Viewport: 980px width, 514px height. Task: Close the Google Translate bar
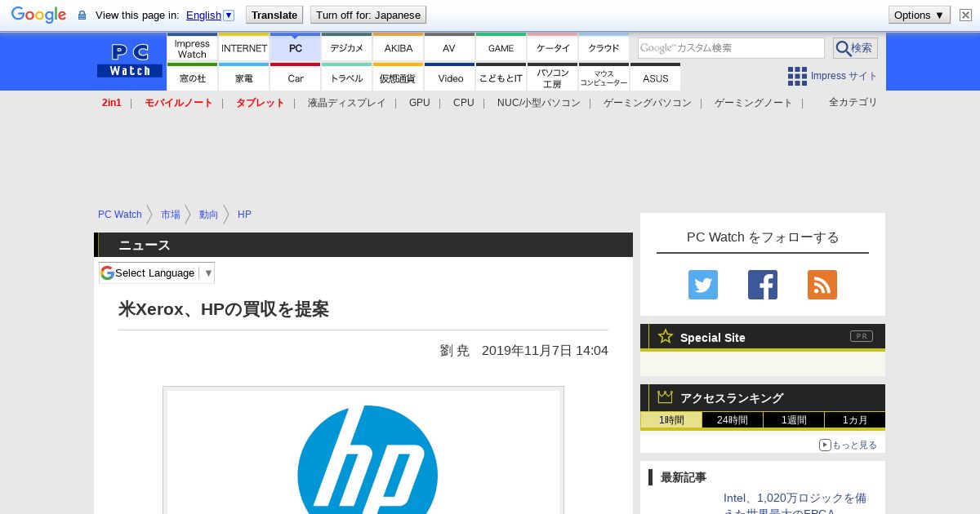click(x=965, y=15)
